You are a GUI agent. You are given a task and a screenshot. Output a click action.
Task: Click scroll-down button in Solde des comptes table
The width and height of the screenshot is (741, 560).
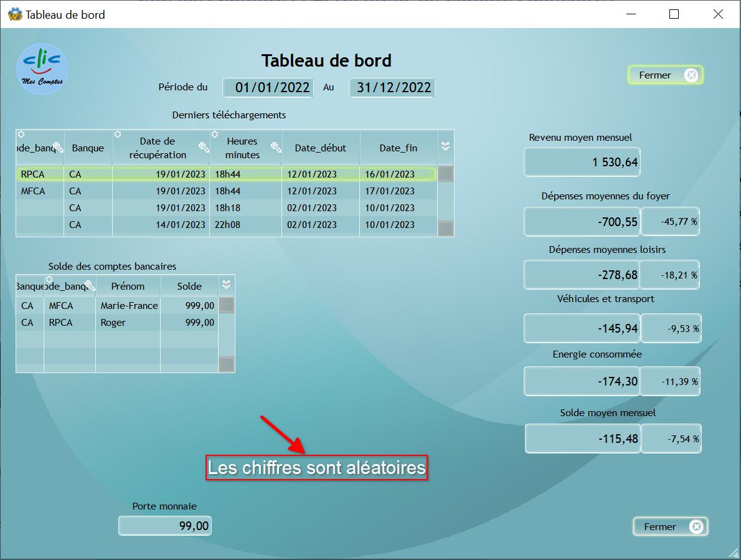pyautogui.click(x=227, y=364)
